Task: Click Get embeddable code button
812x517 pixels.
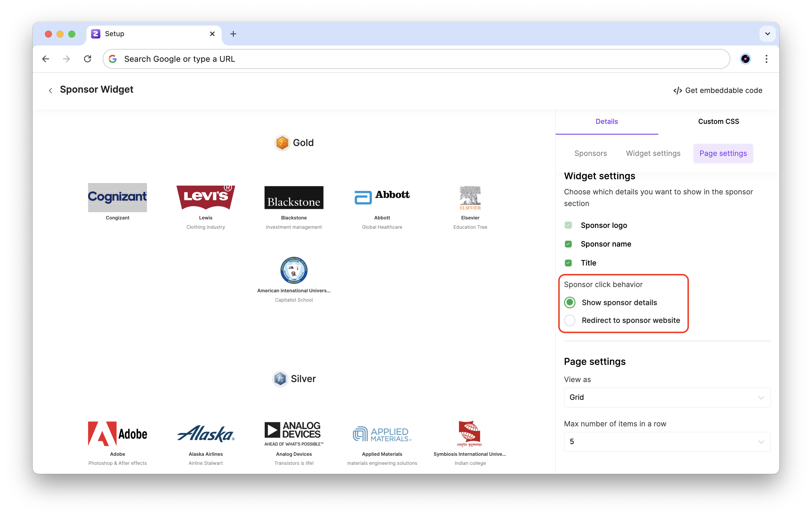Action: [717, 90]
